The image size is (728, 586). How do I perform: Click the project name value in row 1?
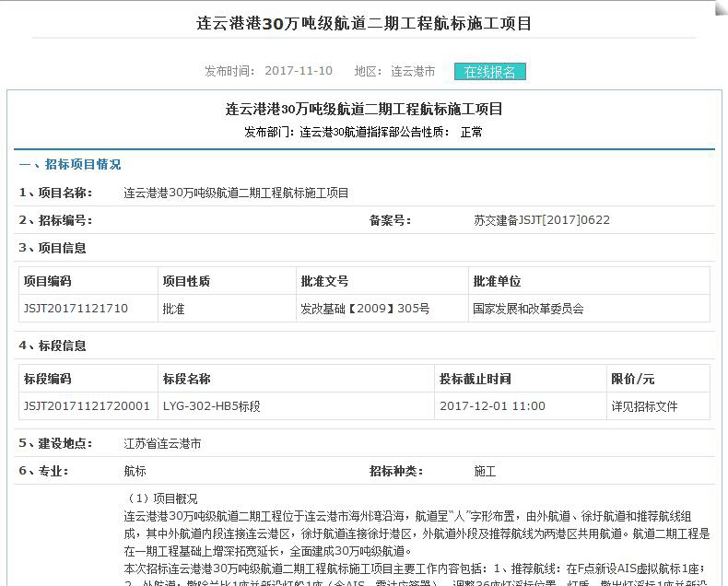pyautogui.click(x=236, y=193)
